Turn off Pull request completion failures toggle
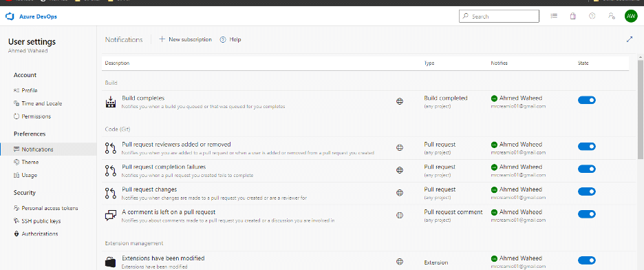The width and height of the screenshot is (644, 270). [x=586, y=169]
